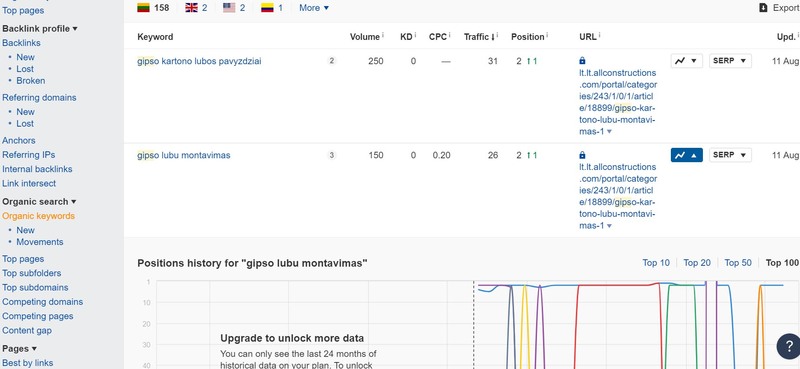Open Link intersect in sidebar

29,183
